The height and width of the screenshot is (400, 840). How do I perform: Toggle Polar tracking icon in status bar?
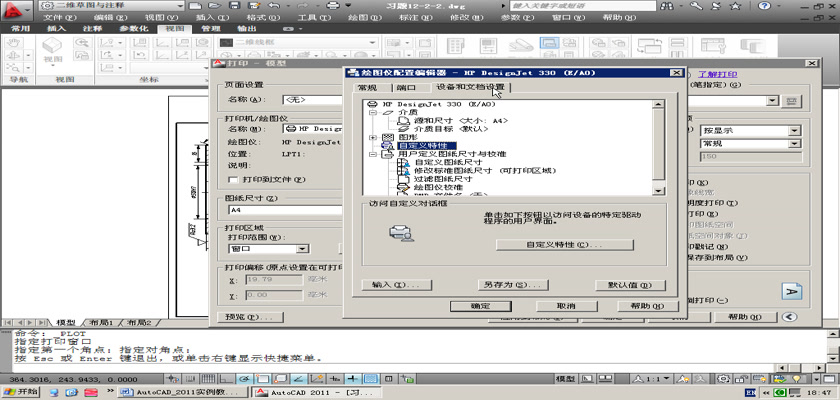click(245, 379)
